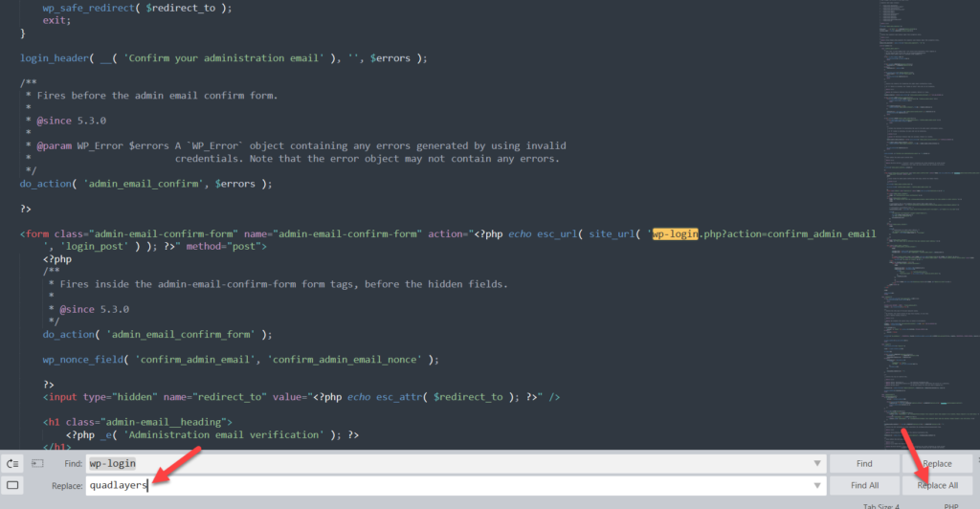This screenshot has height=509, width=980.
Task: Click the h1 class admin-email__heading tag
Action: [x=138, y=422]
